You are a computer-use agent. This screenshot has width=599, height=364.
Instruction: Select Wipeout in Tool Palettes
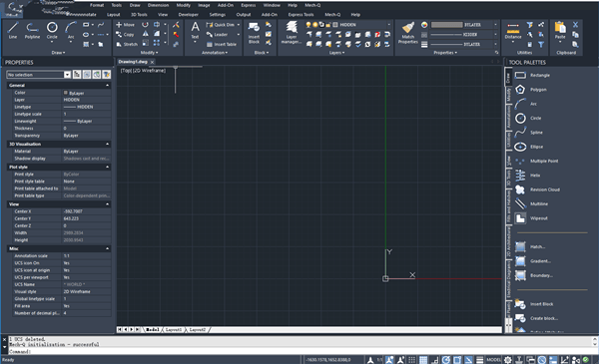point(531,218)
